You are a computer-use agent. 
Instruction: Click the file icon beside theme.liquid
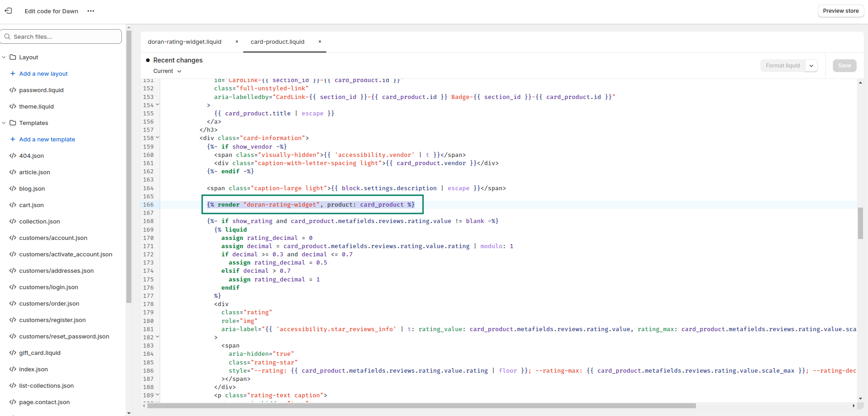pyautogui.click(x=13, y=107)
